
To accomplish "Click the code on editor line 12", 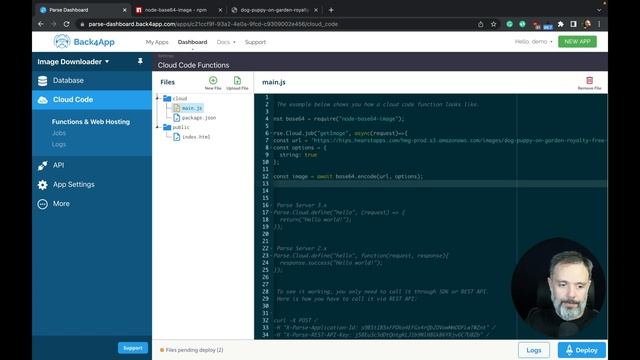I will 348,176.
